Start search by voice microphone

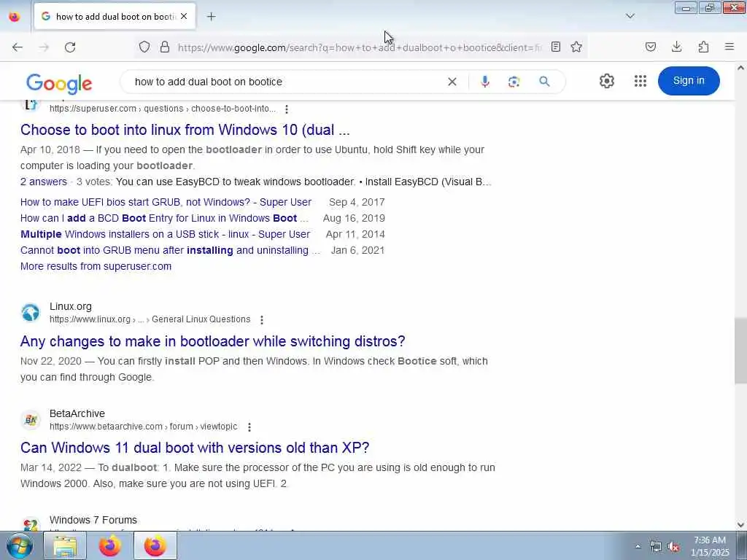pyautogui.click(x=485, y=82)
